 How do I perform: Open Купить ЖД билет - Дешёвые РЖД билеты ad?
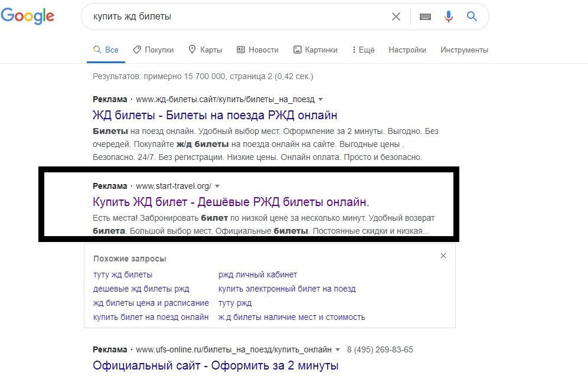[x=231, y=202]
